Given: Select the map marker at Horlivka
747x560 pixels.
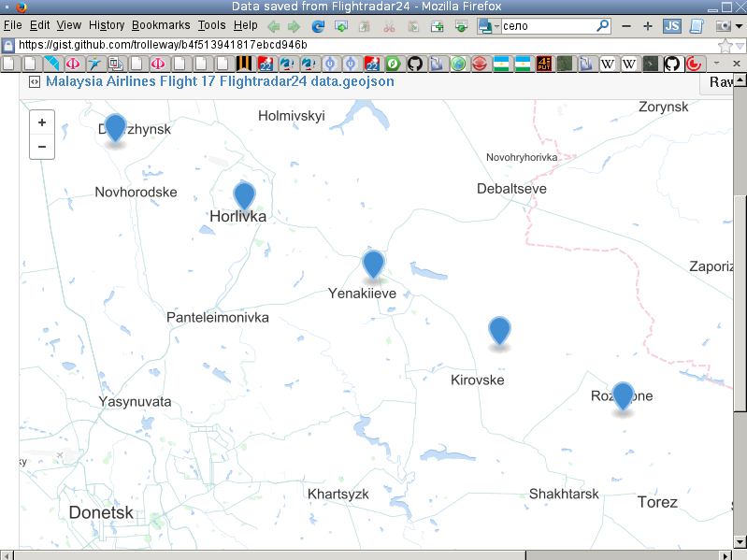Looking at the screenshot, I should click(x=244, y=195).
